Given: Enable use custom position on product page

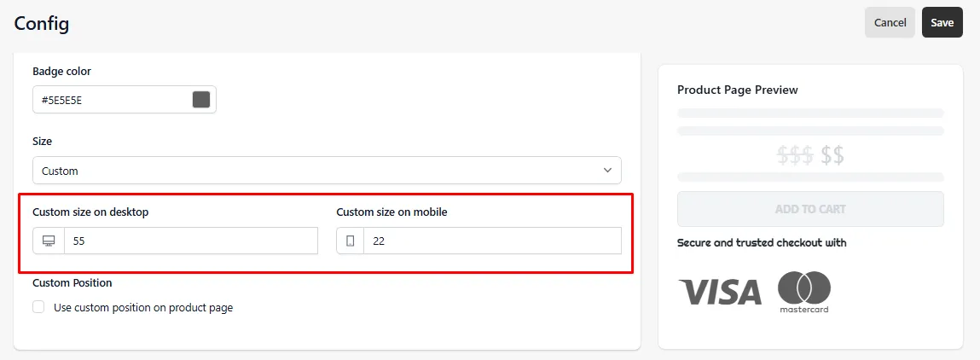Looking at the screenshot, I should click(38, 307).
